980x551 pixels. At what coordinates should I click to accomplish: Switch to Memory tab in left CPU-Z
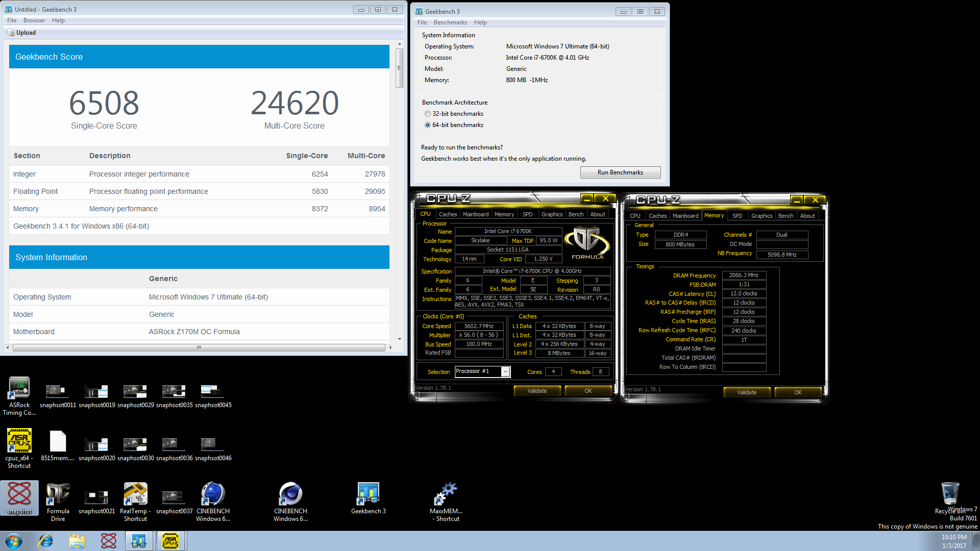pyautogui.click(x=504, y=214)
